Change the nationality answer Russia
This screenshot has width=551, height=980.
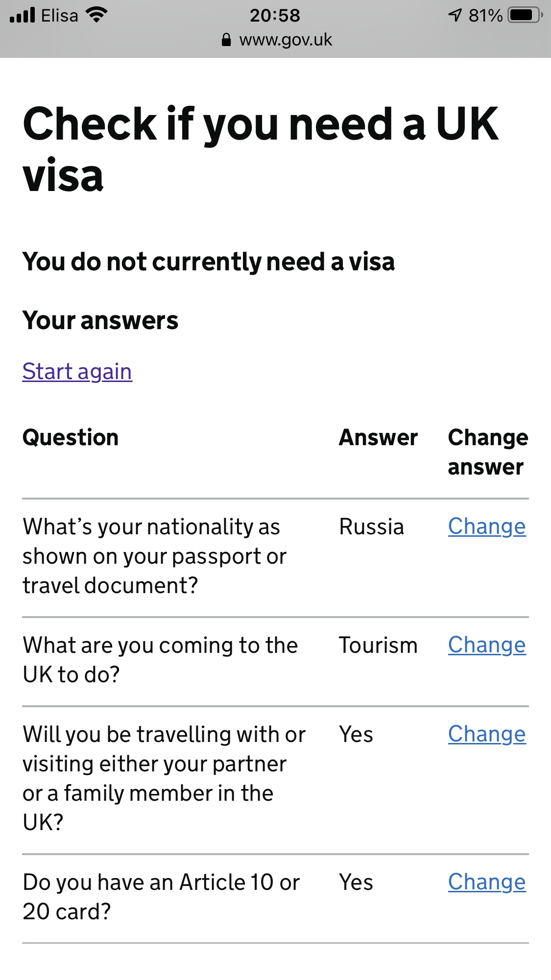click(486, 526)
